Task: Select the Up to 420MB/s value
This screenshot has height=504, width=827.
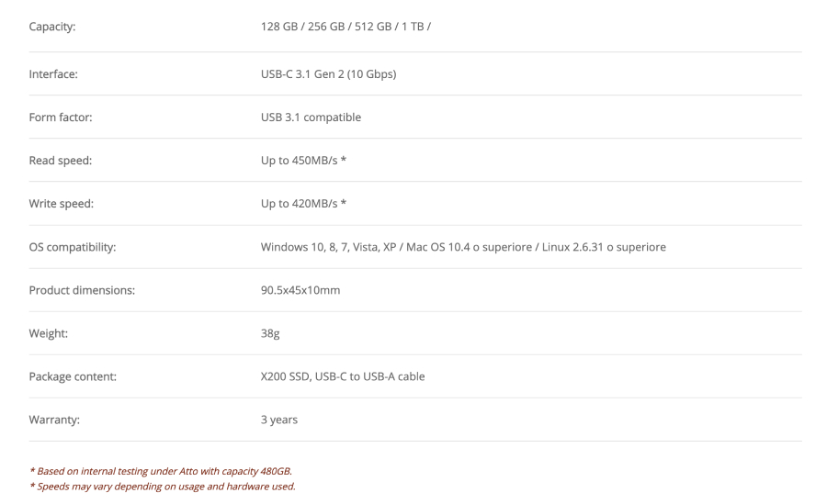Action: (303, 204)
